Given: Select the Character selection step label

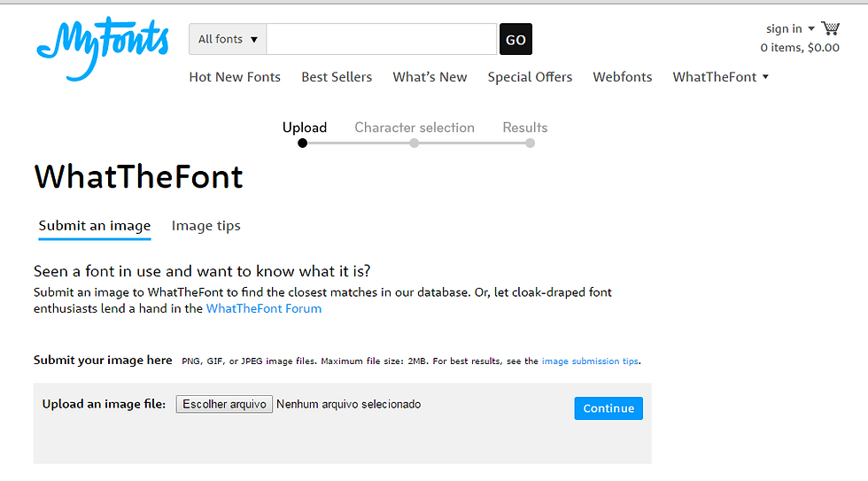Looking at the screenshot, I should [x=415, y=128].
